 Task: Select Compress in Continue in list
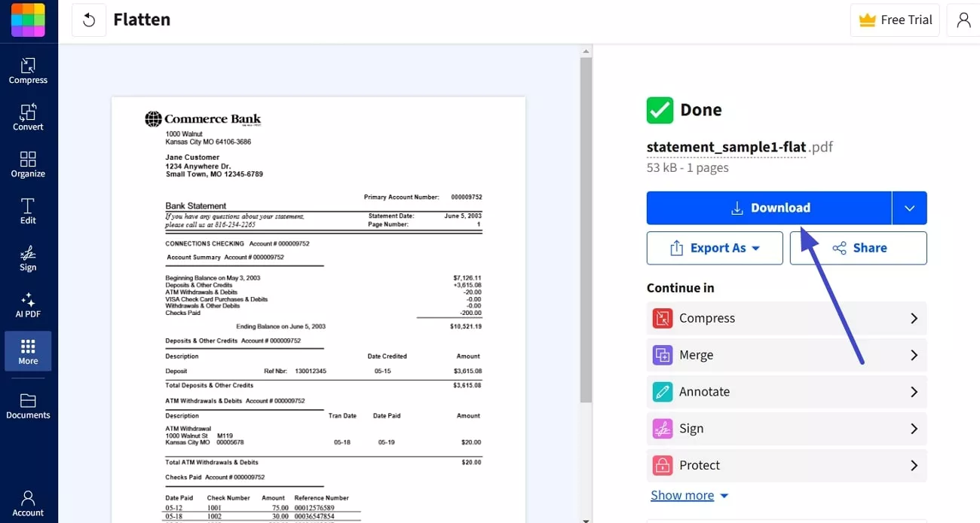click(x=786, y=318)
